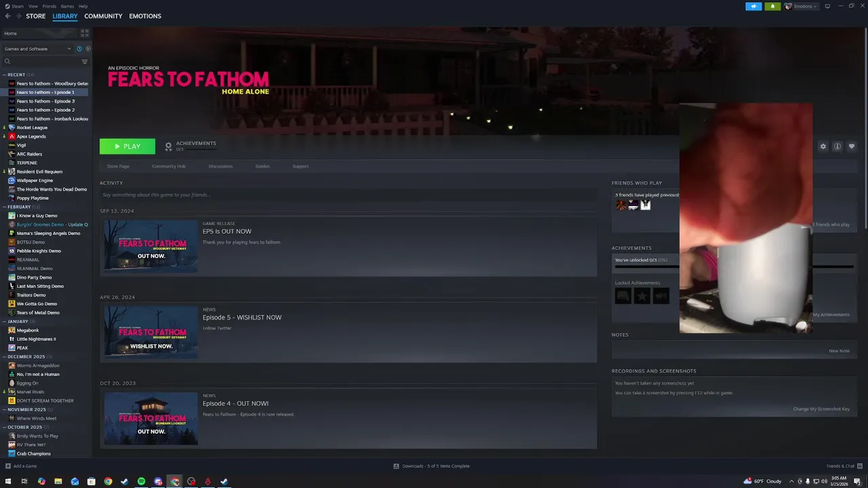This screenshot has width=868, height=488.
Task: Open the library grid collections view icon
Action: (85, 33)
